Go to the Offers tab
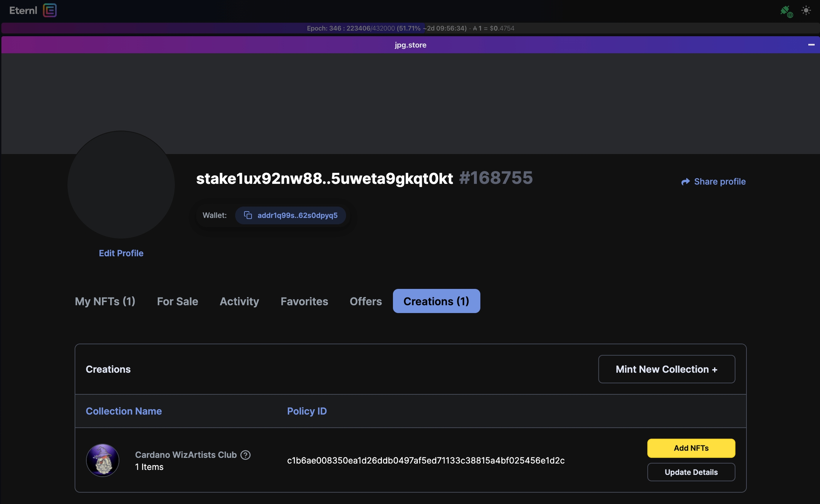Screen dimensions: 820x504 tap(366, 301)
